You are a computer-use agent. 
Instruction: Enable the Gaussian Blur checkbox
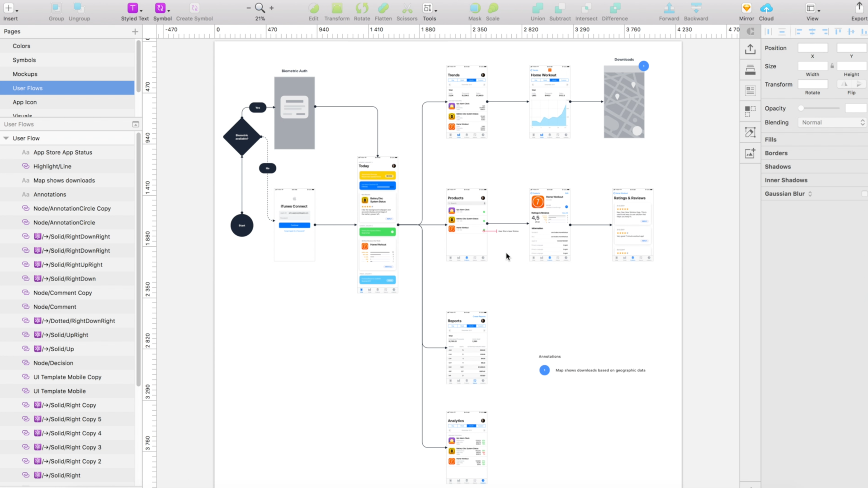pos(864,194)
